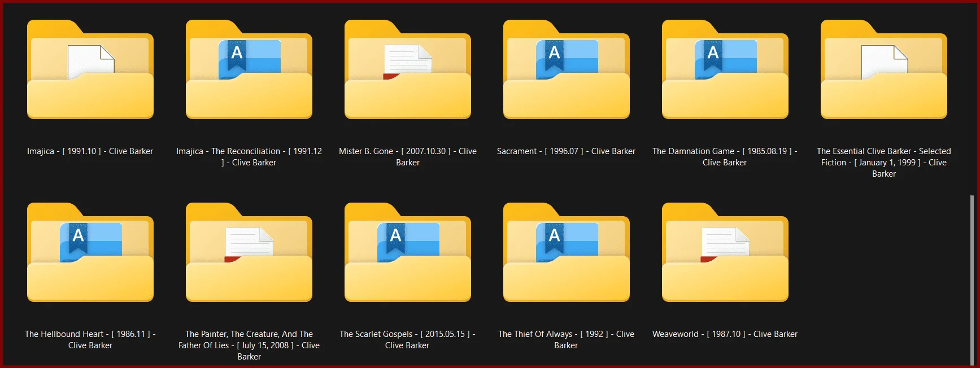Select The Hellbound Heart folder icon
980x368 pixels.
tap(90, 252)
